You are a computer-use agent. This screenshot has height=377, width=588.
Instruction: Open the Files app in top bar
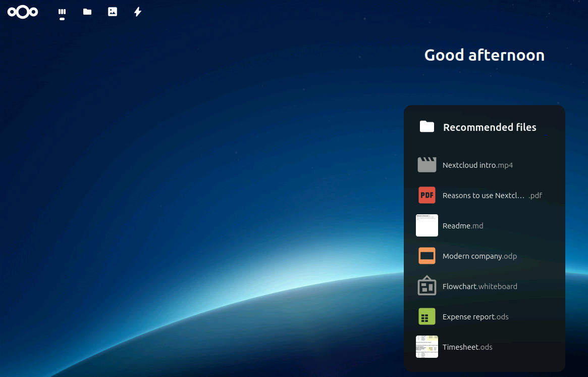point(87,12)
